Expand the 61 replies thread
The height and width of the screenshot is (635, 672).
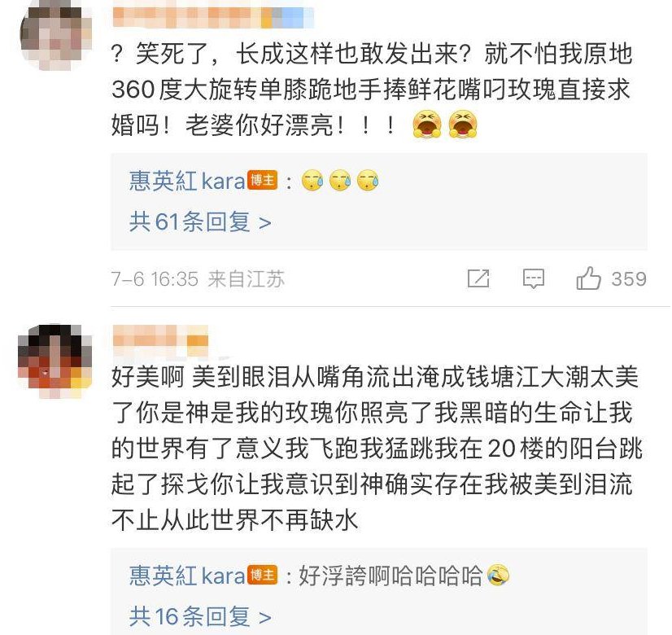click(200, 222)
